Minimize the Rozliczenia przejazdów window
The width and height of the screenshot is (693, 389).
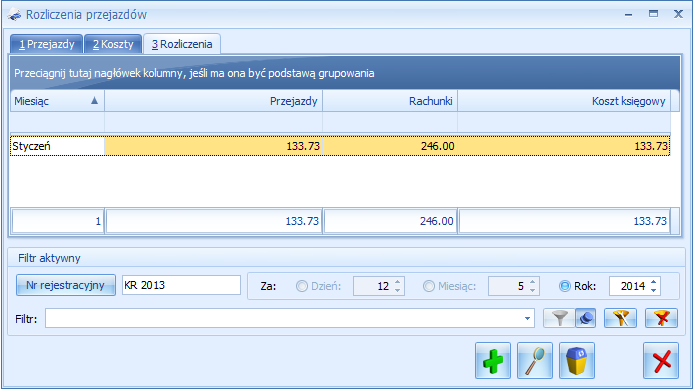628,15
